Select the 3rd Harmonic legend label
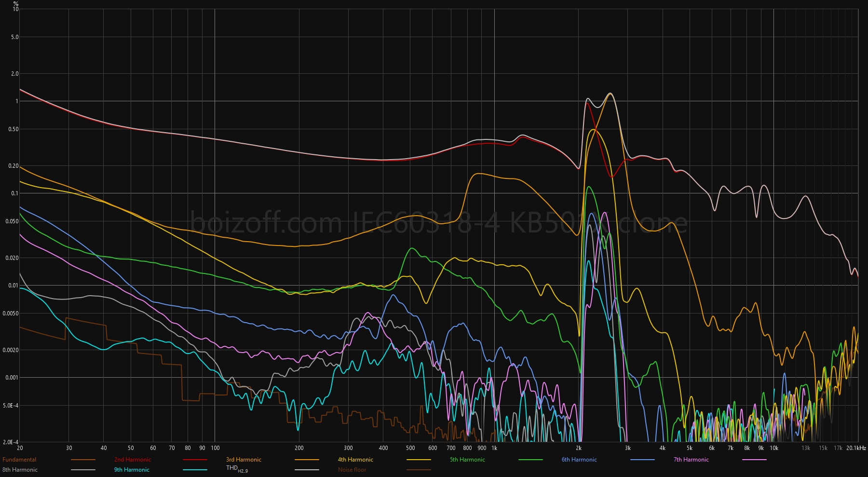The image size is (868, 477). tap(244, 460)
